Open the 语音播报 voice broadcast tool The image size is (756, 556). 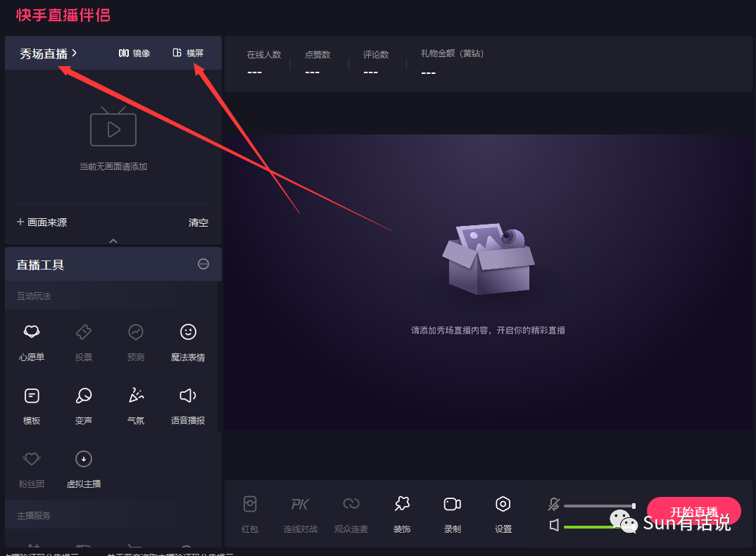pyautogui.click(x=188, y=406)
